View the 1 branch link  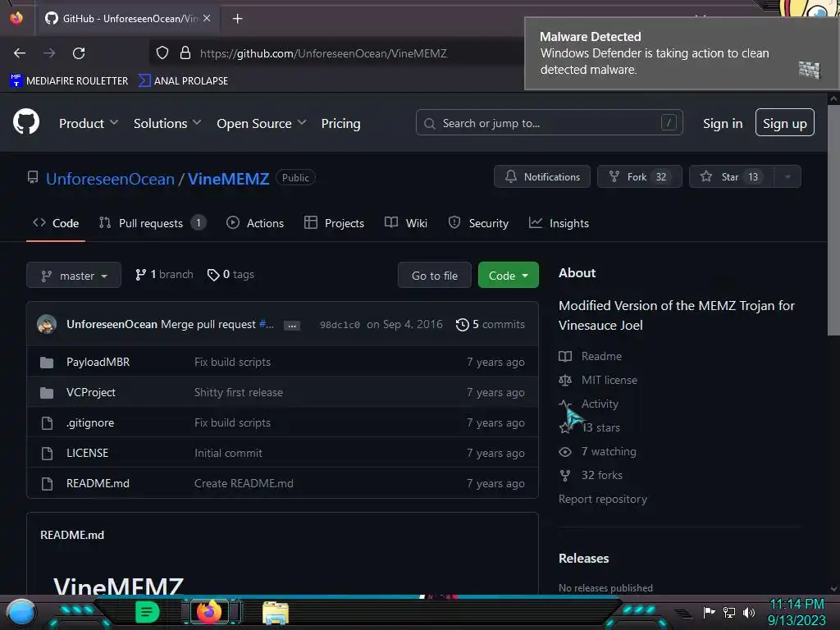coord(164,274)
